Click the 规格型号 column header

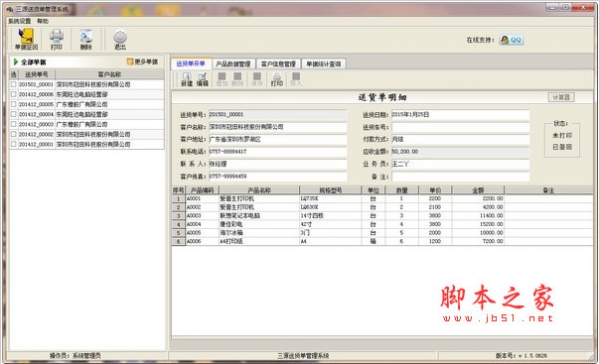coord(331,190)
